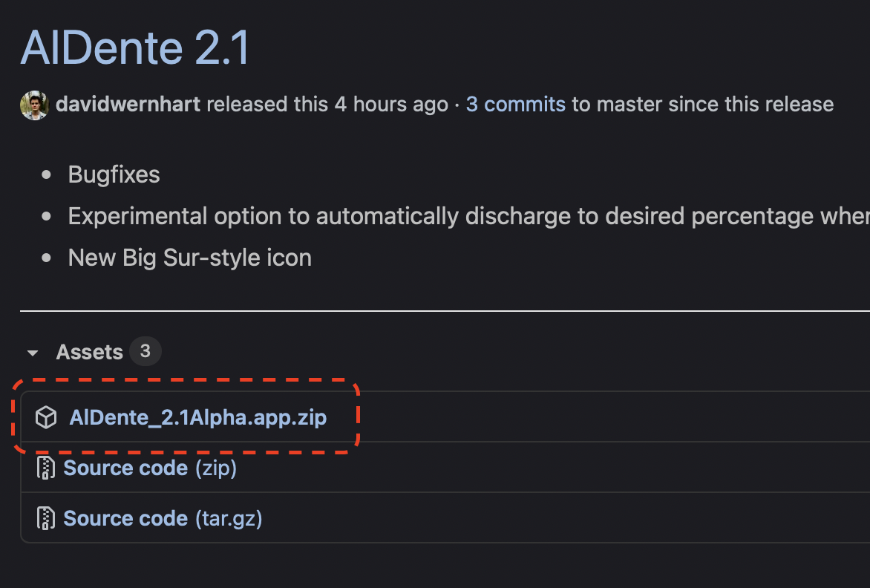Click the file icon beside Source code (tar.gz)
870x588 pixels.
46,518
